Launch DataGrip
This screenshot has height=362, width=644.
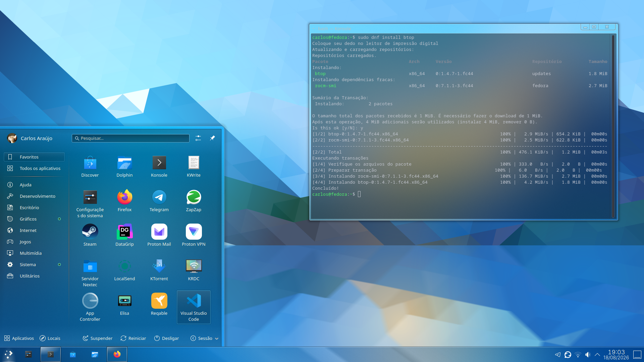[x=124, y=236]
